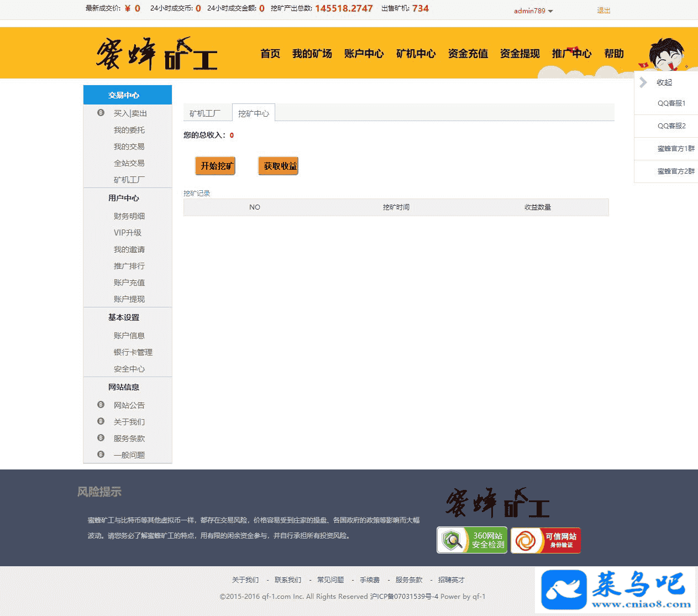Switch to the 矿机工厂 tab
The height and width of the screenshot is (616, 698).
pyautogui.click(x=205, y=113)
